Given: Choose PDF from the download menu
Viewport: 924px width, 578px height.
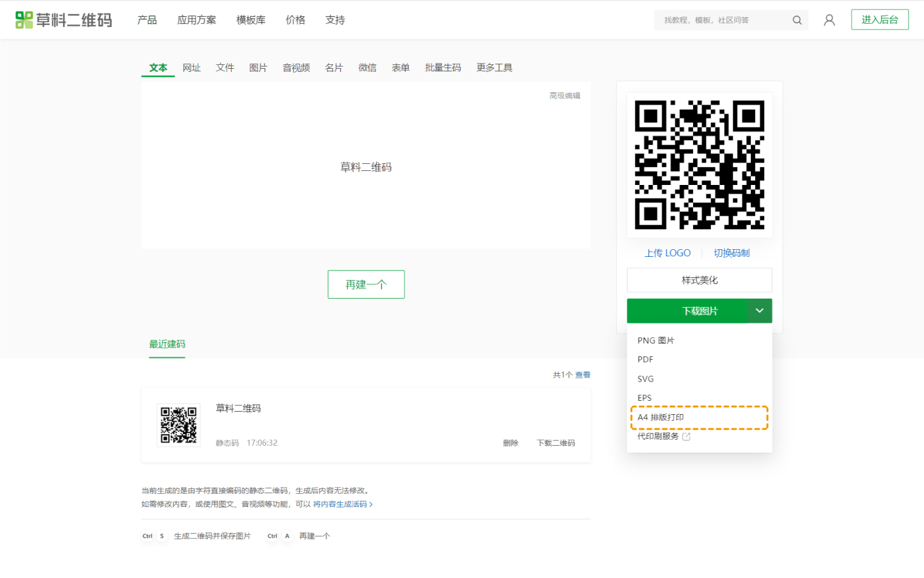Looking at the screenshot, I should (x=646, y=360).
